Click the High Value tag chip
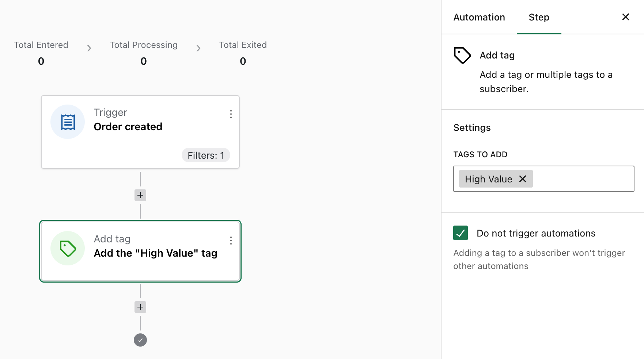 [x=488, y=179]
